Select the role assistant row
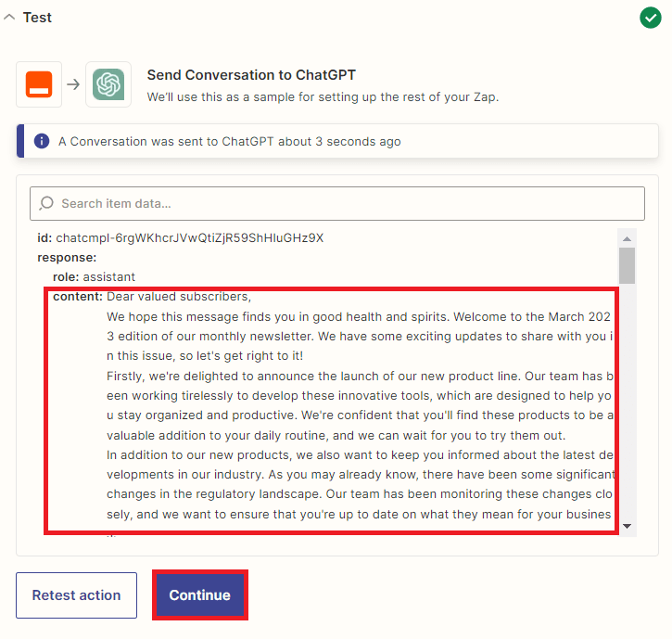Screen dimensions: 672x639 [94, 276]
